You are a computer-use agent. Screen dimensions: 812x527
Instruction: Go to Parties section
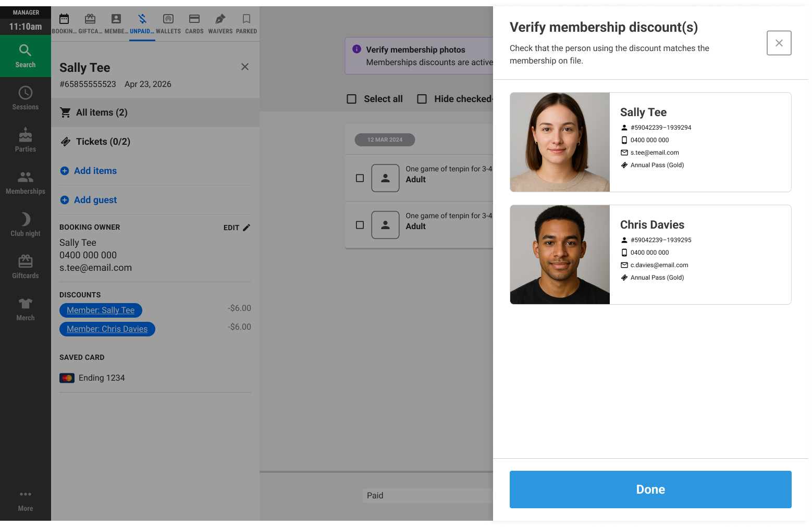point(25,141)
